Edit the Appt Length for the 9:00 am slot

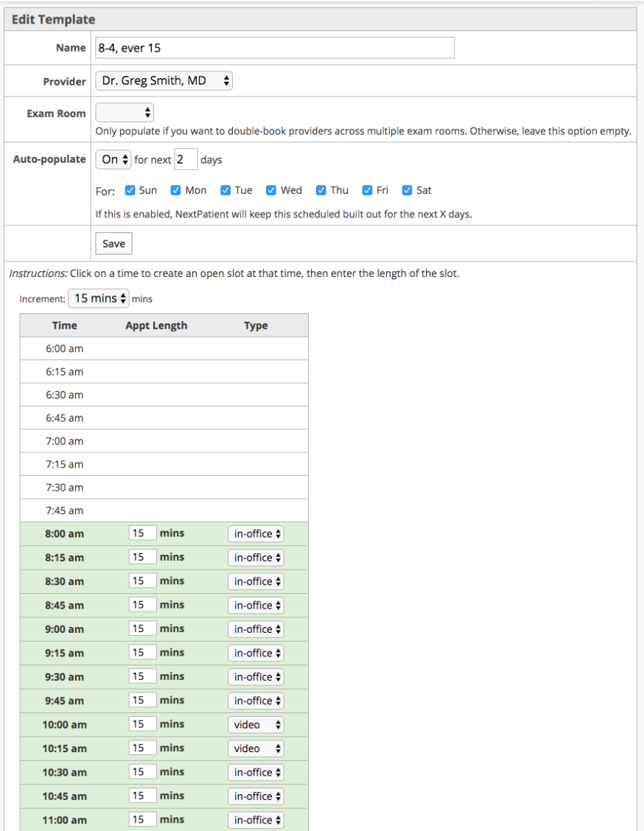click(142, 628)
